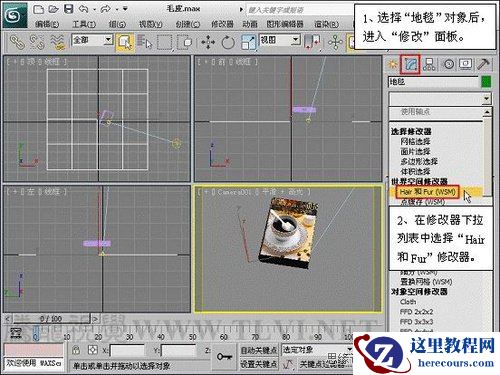Click the New file icon
Image resolution: width=500 pixels, height=375 pixels.
[x=39, y=9]
